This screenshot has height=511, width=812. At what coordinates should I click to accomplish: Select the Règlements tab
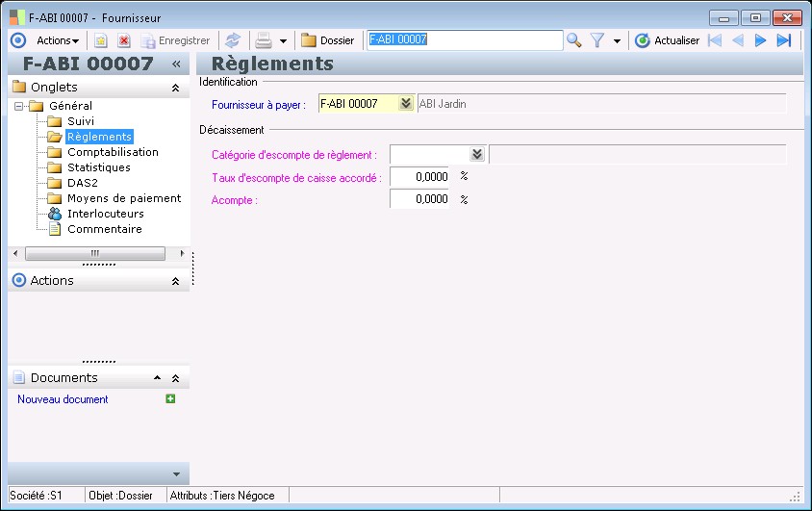point(99,137)
